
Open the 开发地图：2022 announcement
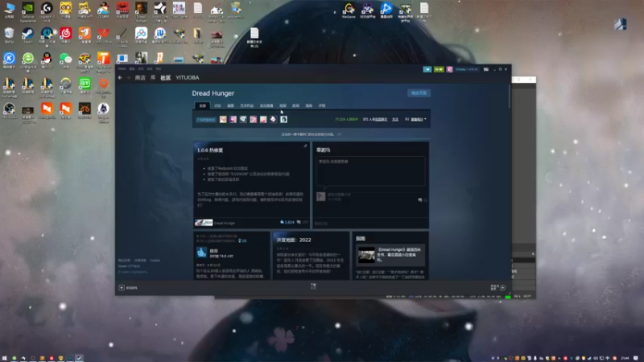tap(294, 240)
